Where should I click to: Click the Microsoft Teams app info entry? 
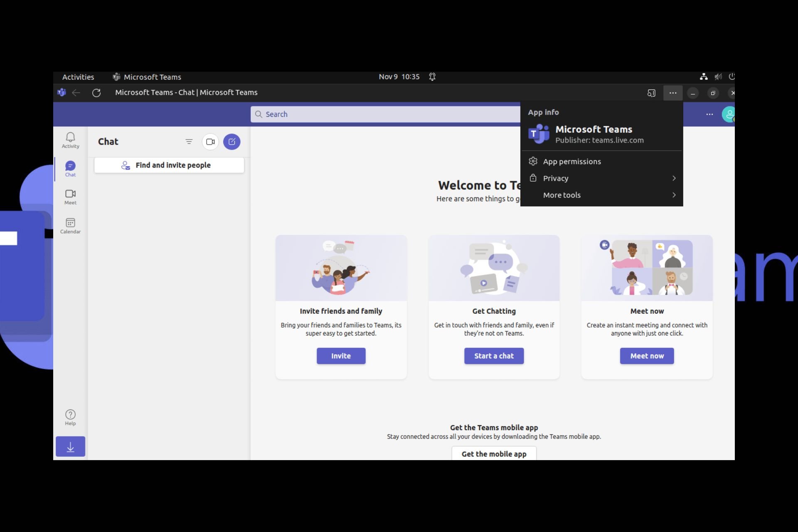601,135
